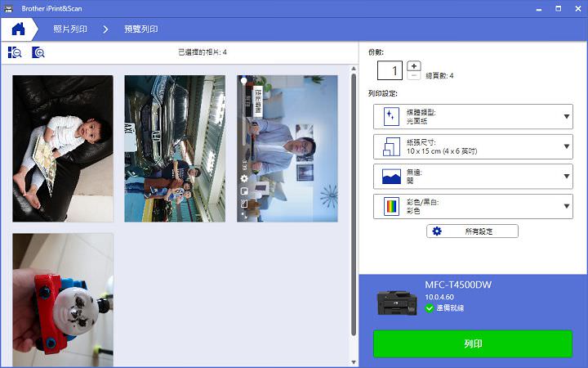The image size is (588, 368).
Task: Click the green ready status checkmark
Action: (430, 308)
